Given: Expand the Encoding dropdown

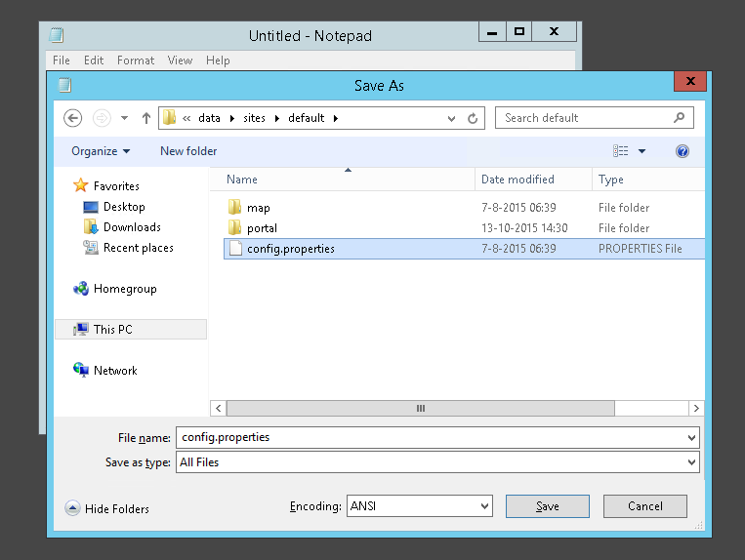Looking at the screenshot, I should (x=485, y=506).
